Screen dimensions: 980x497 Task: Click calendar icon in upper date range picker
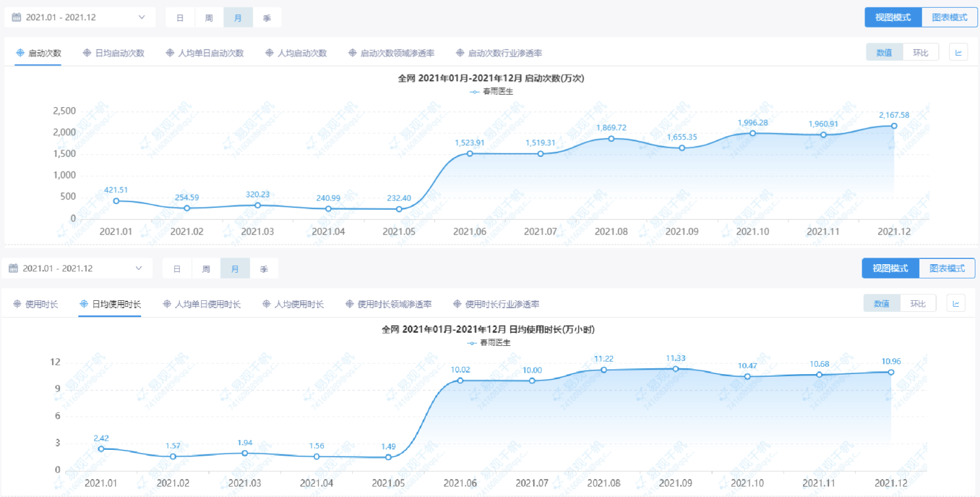(16, 18)
